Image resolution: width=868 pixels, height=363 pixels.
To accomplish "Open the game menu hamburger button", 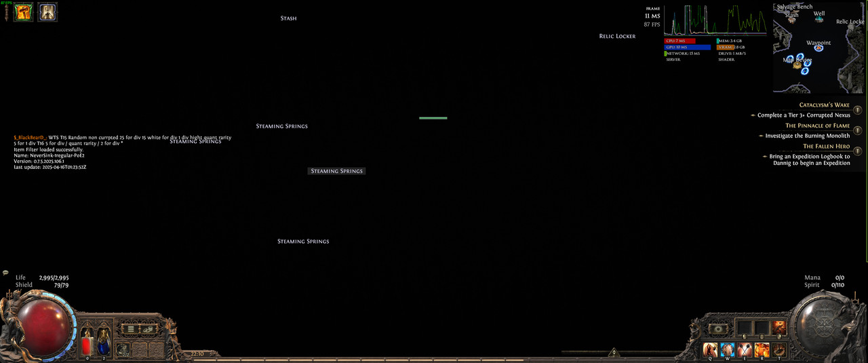I will (130, 329).
